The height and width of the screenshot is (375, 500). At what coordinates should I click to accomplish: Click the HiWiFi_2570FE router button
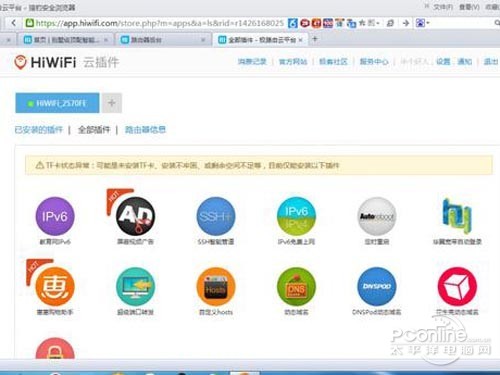pos(57,103)
